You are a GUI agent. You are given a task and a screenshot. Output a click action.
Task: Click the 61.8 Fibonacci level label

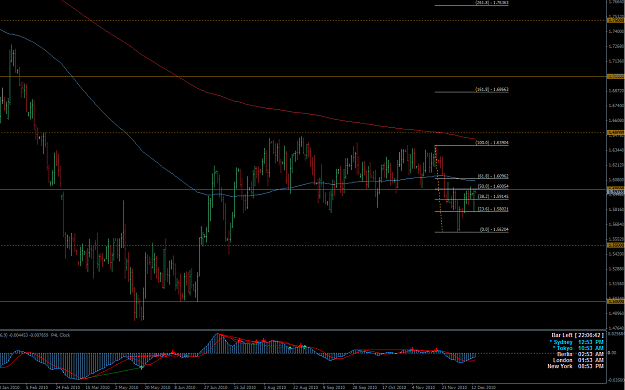point(493,176)
